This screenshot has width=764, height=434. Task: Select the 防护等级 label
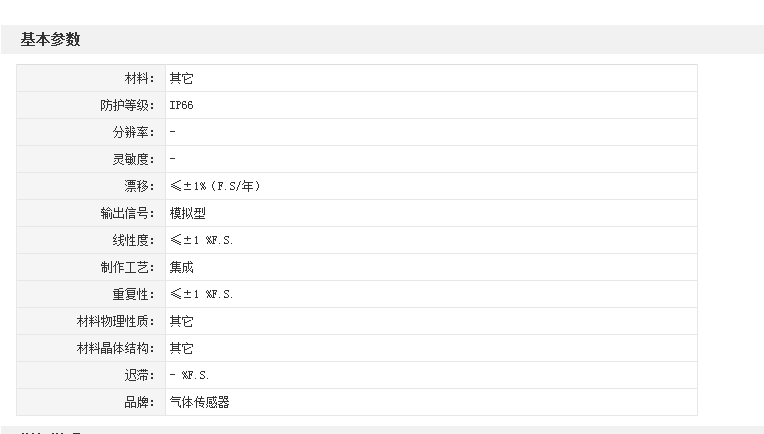127,105
